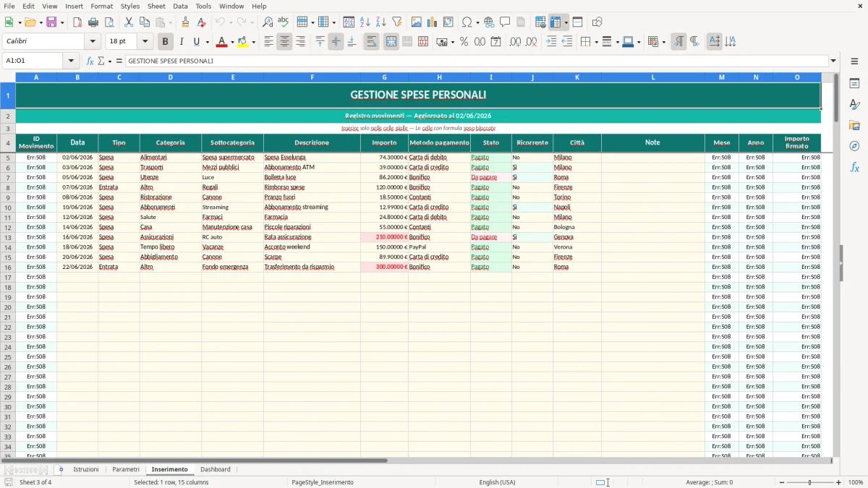Image resolution: width=868 pixels, height=488 pixels.
Task: Toggle Print Preview icon
Action: (x=109, y=22)
